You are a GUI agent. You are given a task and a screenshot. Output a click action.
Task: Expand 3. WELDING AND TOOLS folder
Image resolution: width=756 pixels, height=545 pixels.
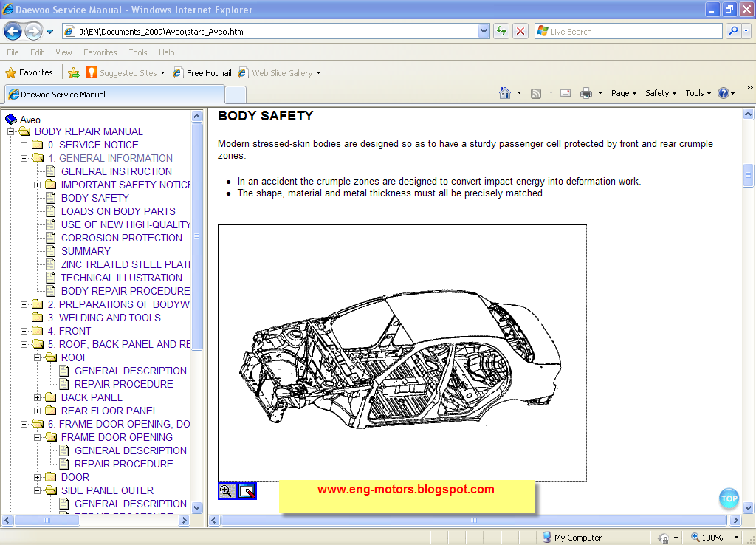[x=24, y=318]
